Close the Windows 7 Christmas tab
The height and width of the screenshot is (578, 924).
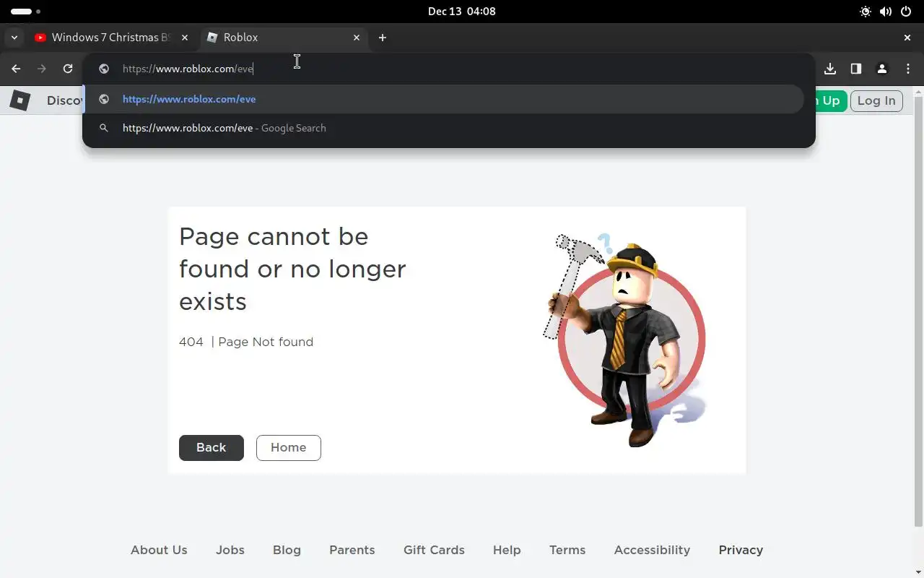(x=185, y=38)
